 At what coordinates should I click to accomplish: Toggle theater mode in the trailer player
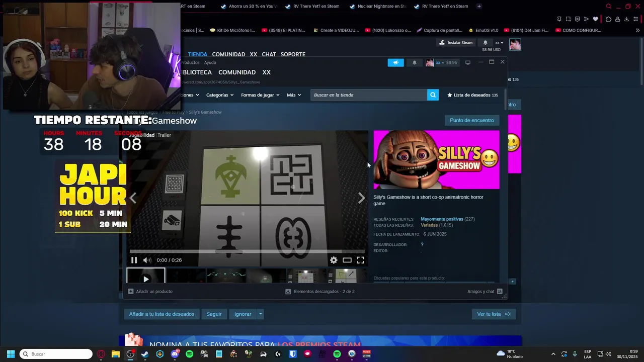[x=347, y=260]
